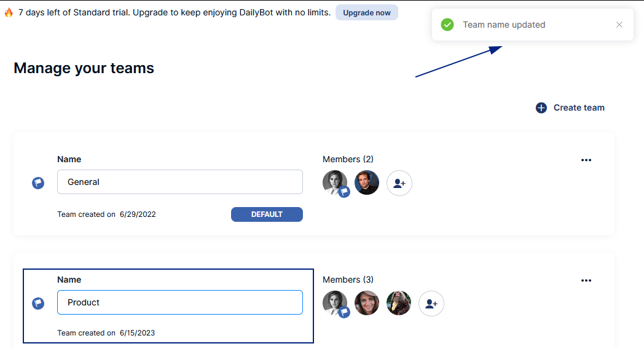644x349 pixels.
Task: Click the plus icon next to Create team
Action: coord(541,108)
